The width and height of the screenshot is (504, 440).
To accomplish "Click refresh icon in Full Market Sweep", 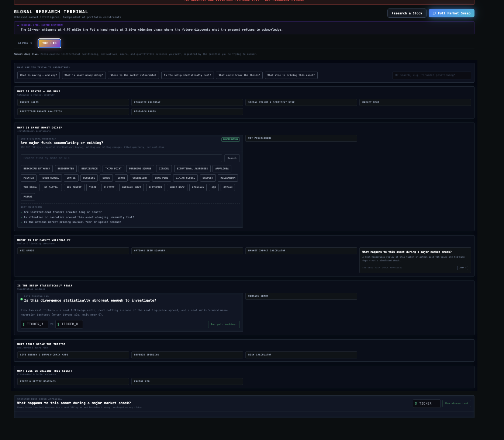I will coord(434,13).
